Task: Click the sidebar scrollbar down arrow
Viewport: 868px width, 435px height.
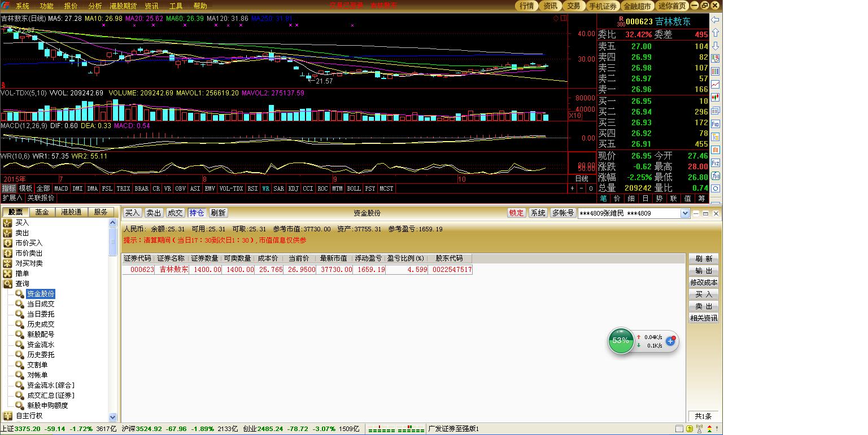Action: click(112, 417)
